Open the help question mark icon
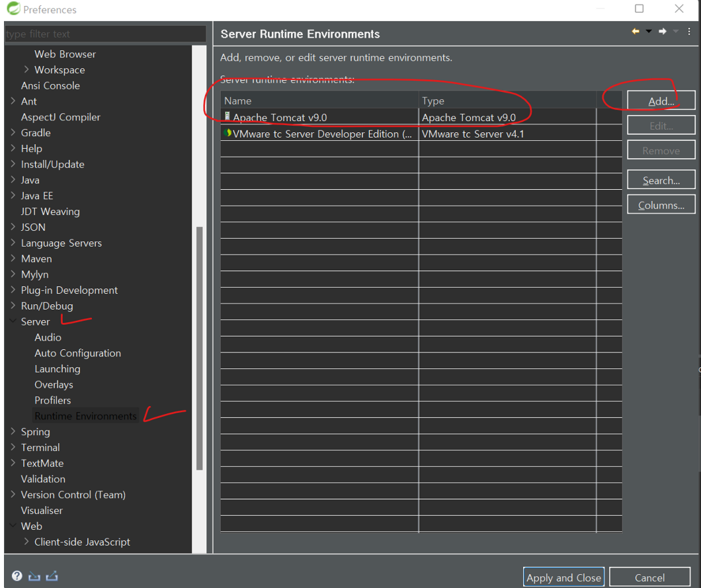701x588 pixels. click(17, 576)
